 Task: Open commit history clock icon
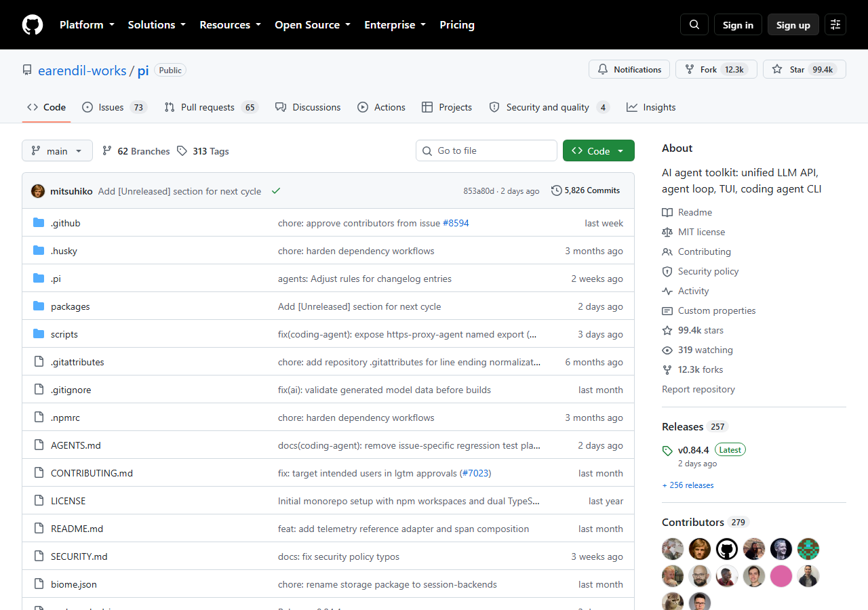(557, 190)
